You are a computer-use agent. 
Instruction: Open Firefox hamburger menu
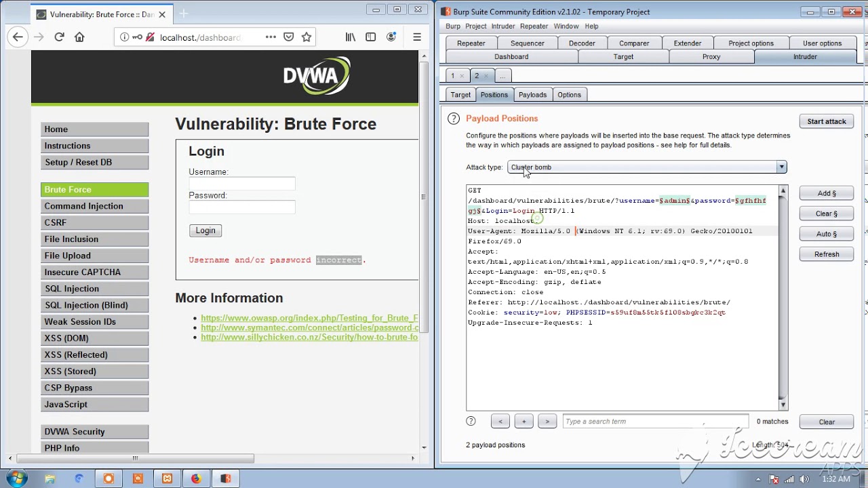point(417,37)
